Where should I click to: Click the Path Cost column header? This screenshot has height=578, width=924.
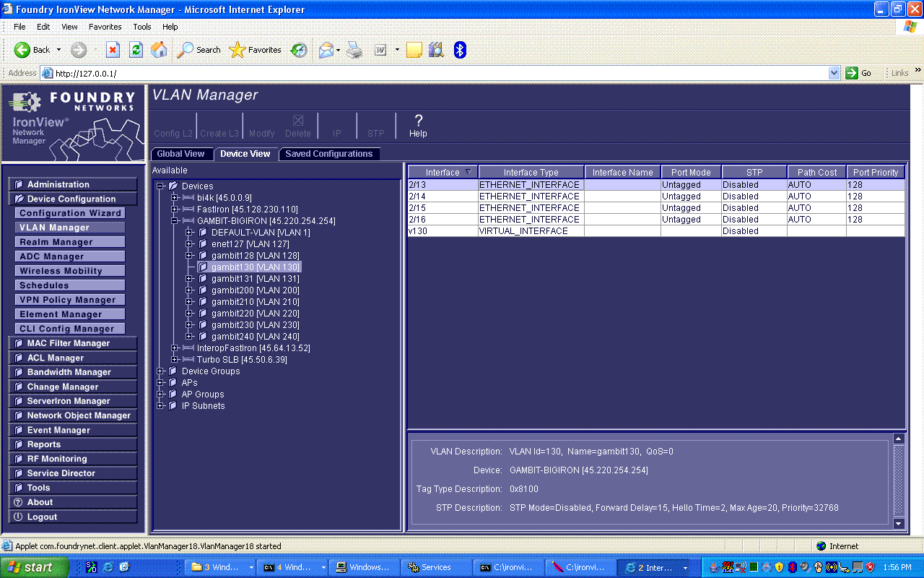pyautogui.click(x=816, y=172)
